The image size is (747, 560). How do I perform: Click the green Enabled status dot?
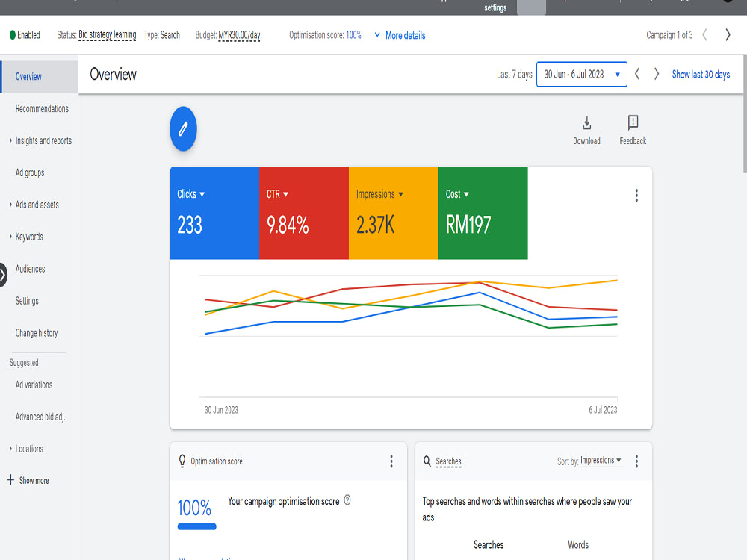(13, 35)
